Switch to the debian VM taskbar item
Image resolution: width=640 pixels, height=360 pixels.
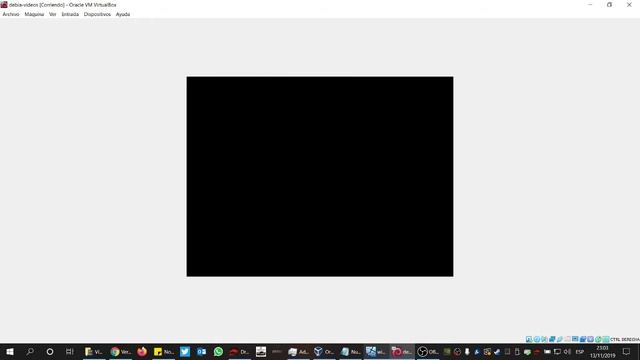click(x=402, y=351)
